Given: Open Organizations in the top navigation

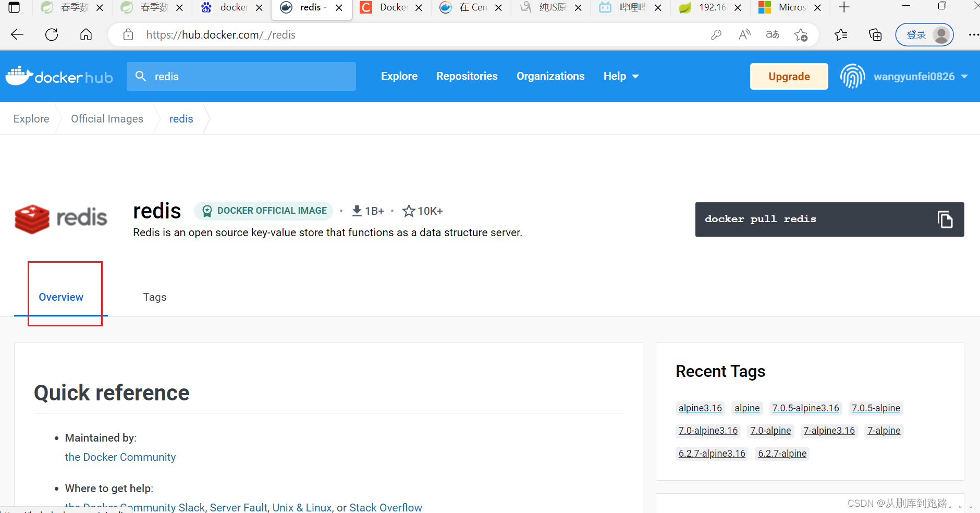Looking at the screenshot, I should pyautogui.click(x=550, y=76).
